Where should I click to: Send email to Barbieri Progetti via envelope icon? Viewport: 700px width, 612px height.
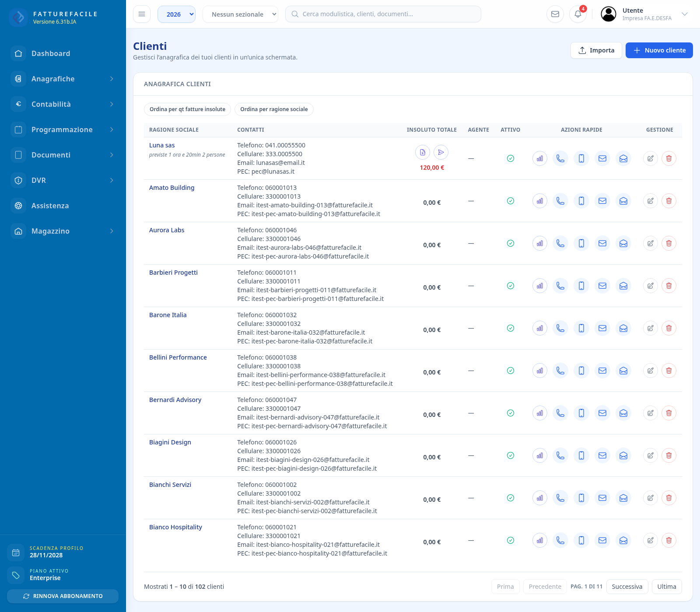pos(602,286)
